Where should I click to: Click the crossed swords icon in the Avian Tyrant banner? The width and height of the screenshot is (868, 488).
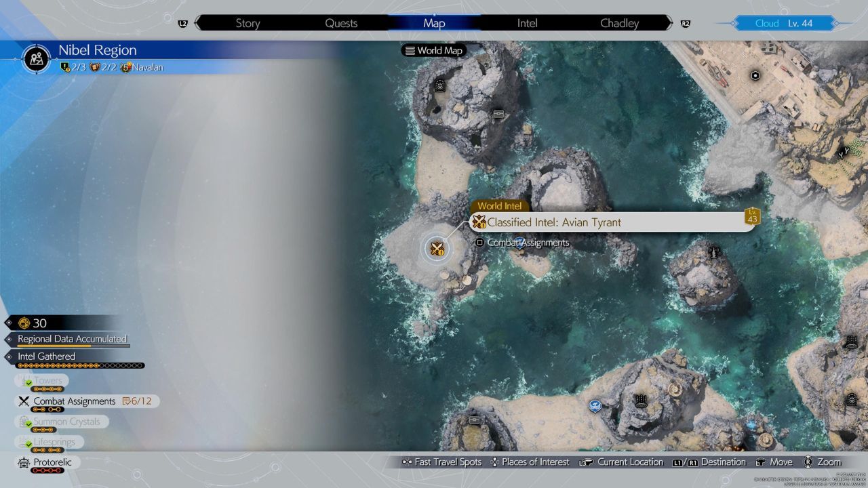(479, 222)
